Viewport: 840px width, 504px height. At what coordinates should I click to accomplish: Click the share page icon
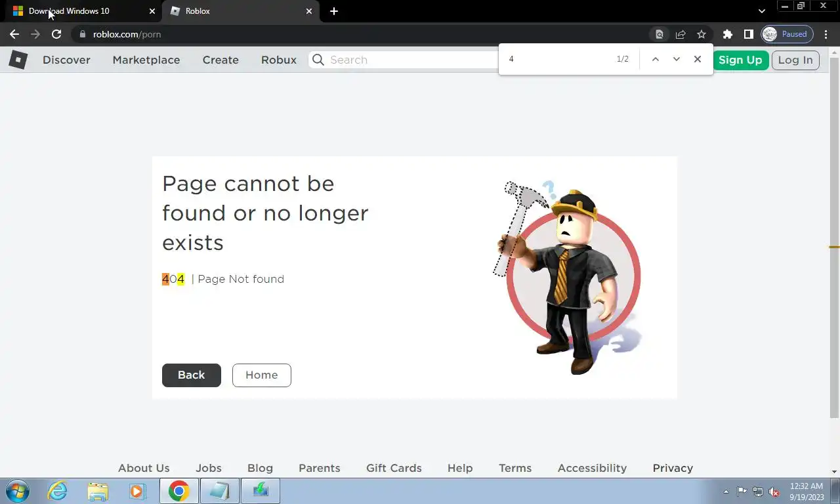pyautogui.click(x=681, y=34)
